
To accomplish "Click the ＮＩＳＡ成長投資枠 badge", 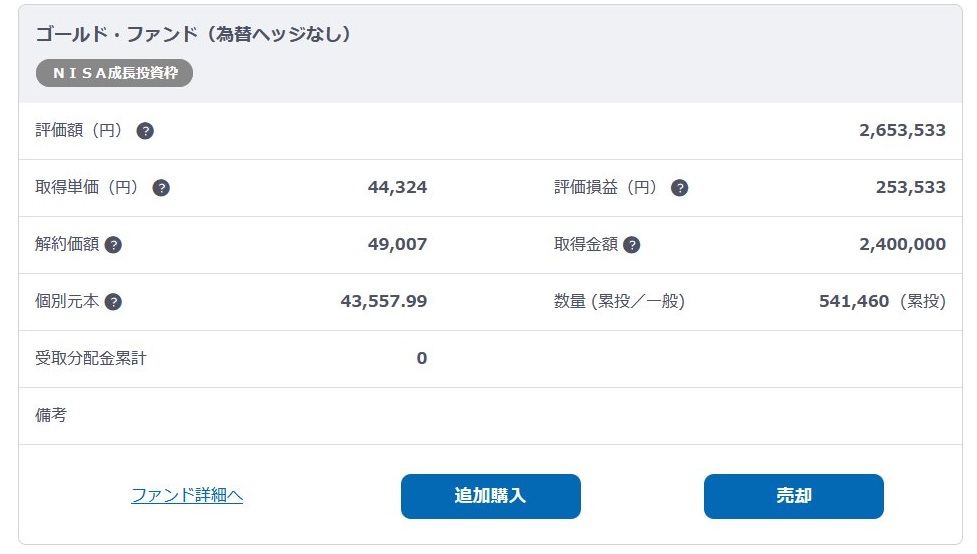I will pyautogui.click(x=114, y=73).
